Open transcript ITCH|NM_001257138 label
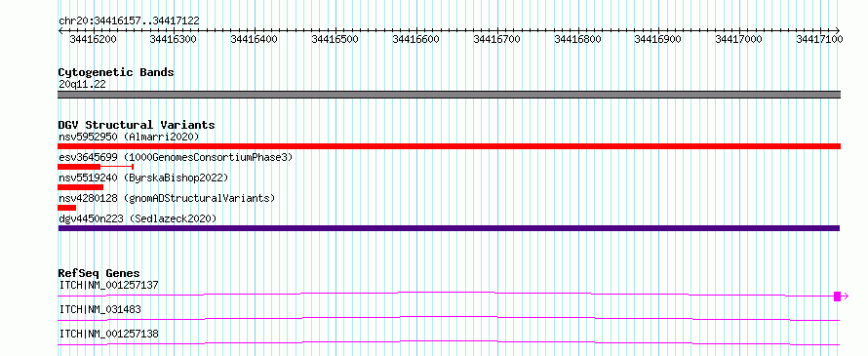The height and width of the screenshot is (356, 868). [x=108, y=334]
